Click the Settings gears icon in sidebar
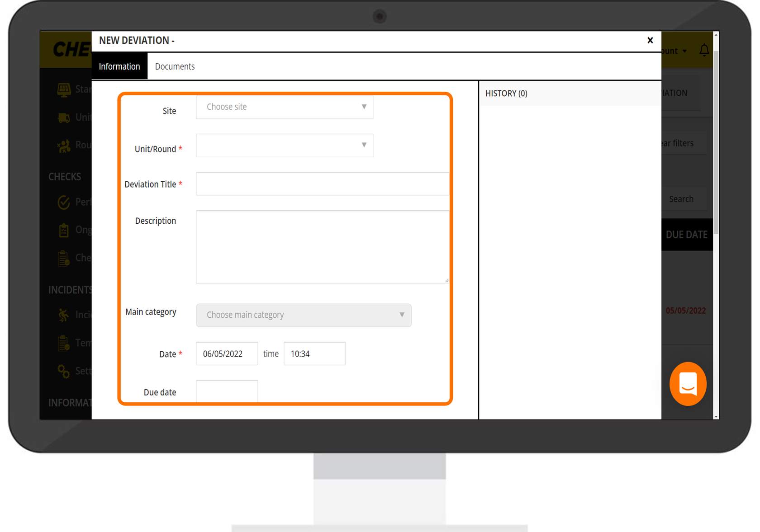The width and height of the screenshot is (760, 532). (x=64, y=371)
